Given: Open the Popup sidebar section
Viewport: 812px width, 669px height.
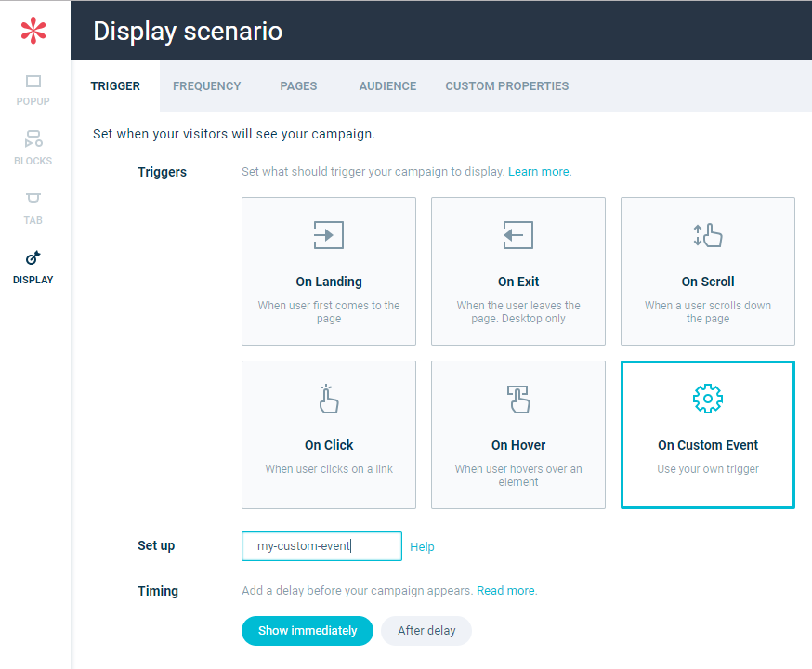Looking at the screenshot, I should (x=33, y=91).
